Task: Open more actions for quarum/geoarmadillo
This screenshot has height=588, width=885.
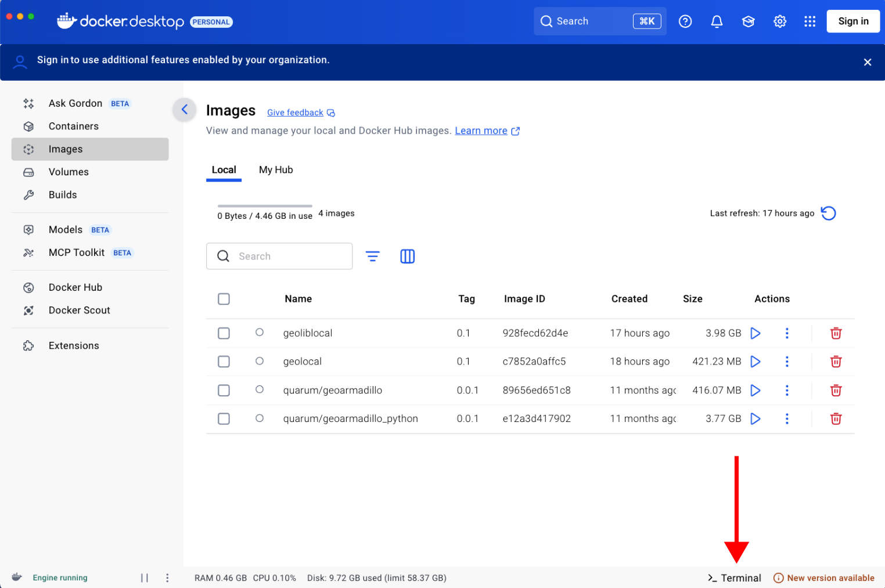Action: coord(787,390)
